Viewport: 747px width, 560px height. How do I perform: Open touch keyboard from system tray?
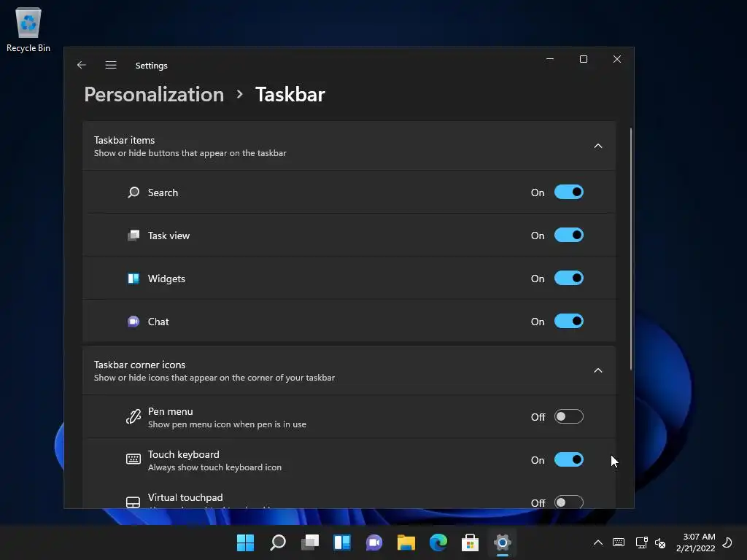tap(619, 542)
